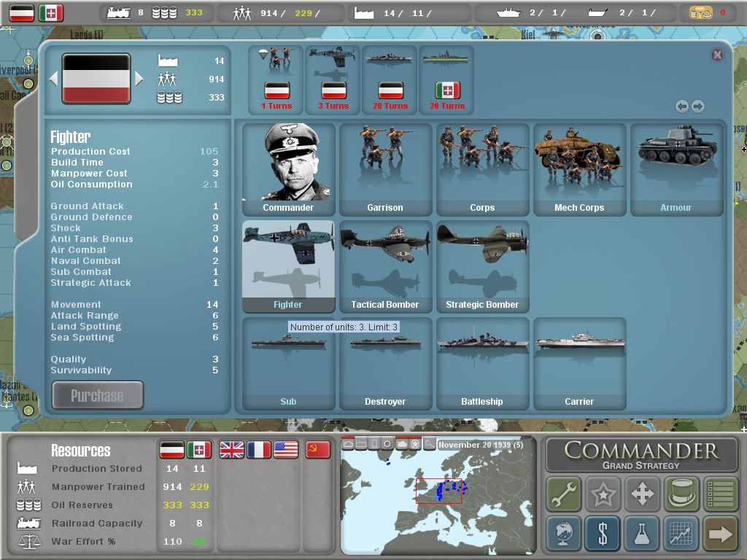747x560 pixels.
Task: Click the Italian flag in top bar
Action: coord(51,13)
